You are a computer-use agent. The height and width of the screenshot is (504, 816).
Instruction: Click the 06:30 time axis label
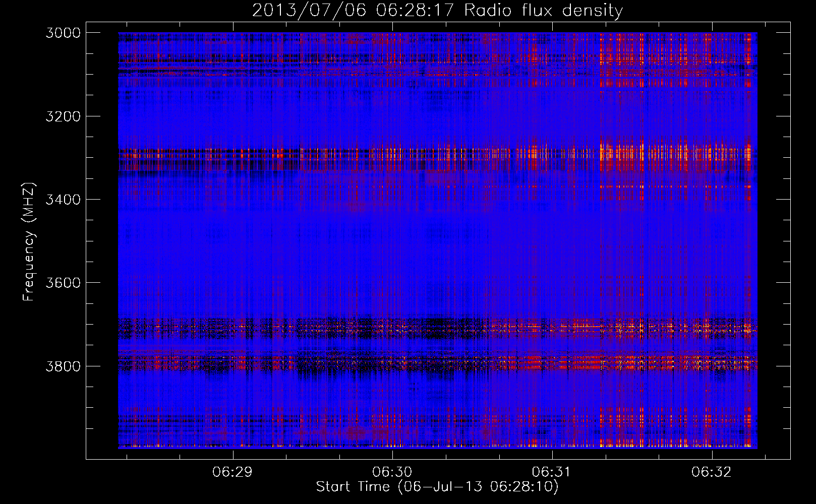pyautogui.click(x=392, y=472)
